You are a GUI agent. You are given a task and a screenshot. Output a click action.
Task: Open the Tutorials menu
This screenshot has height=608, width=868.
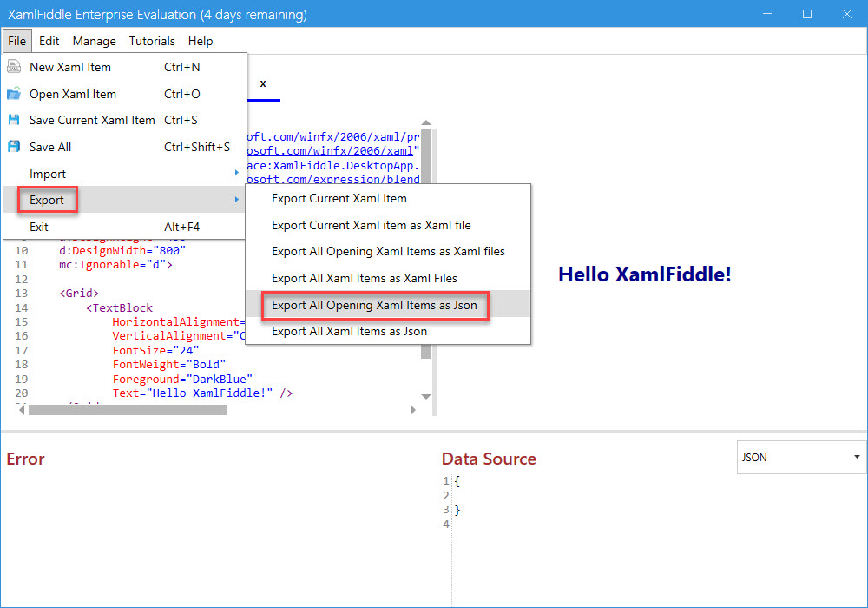[152, 41]
